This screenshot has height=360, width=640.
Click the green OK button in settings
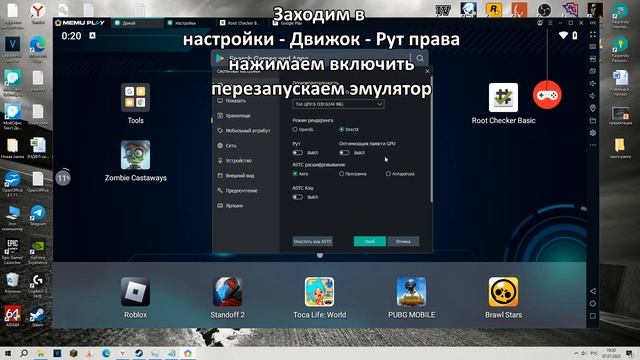click(370, 242)
